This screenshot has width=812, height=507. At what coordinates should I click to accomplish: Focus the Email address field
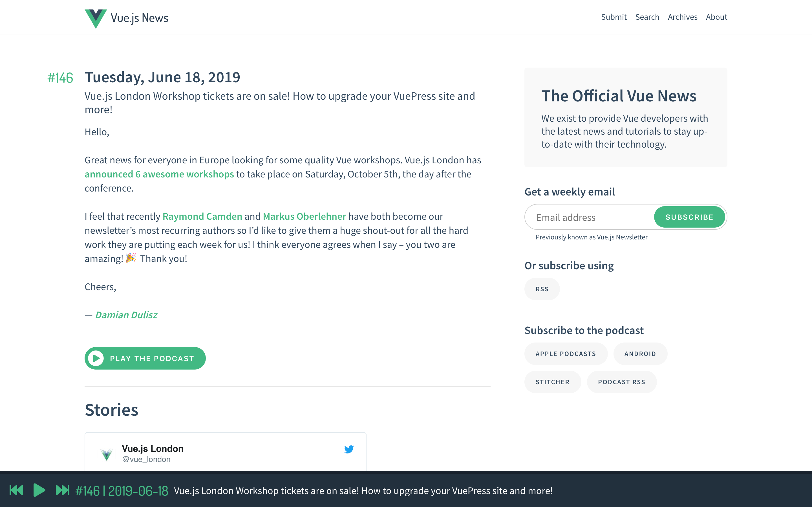589,217
